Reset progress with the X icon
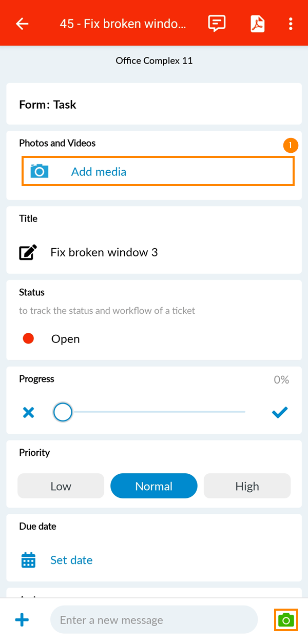This screenshot has height=644, width=308. click(x=28, y=412)
